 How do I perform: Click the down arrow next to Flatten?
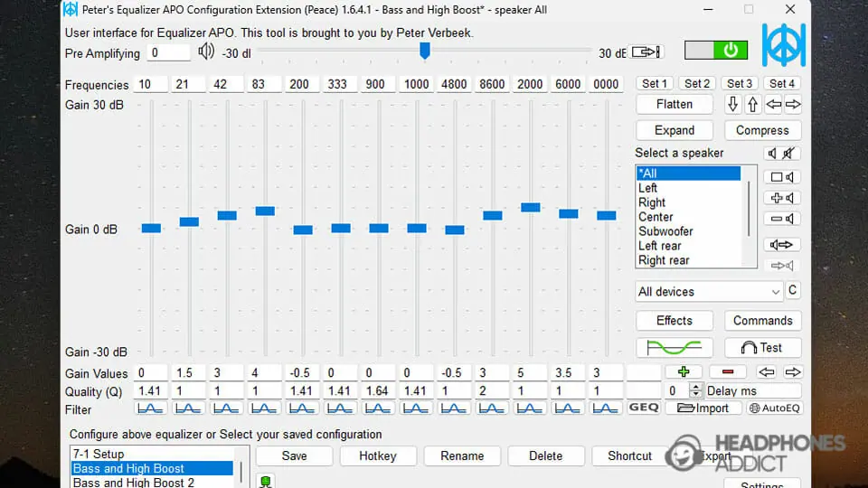(733, 105)
